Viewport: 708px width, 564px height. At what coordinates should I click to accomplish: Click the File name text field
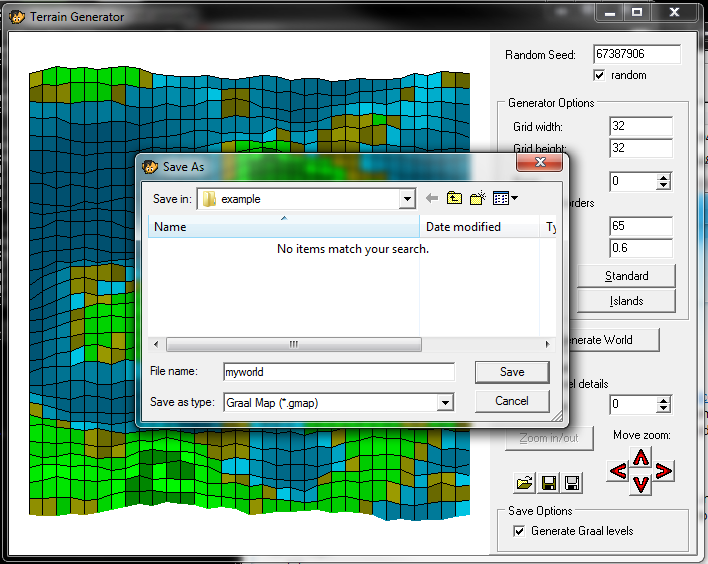[x=338, y=372]
